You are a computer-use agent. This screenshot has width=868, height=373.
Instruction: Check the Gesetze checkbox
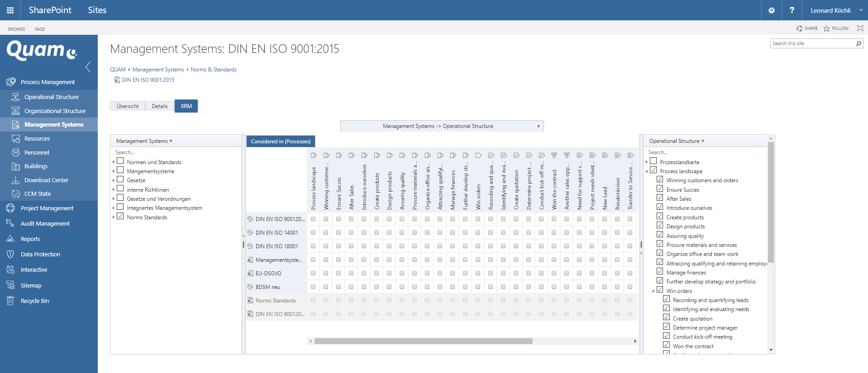click(120, 179)
